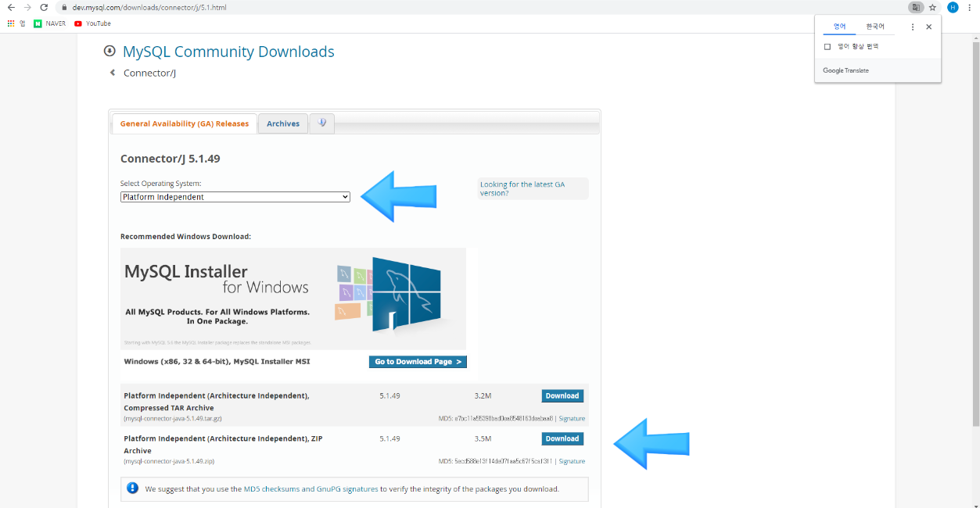The image size is (980, 508).
Task: Follow the 'Looking for the latest GA version?' link
Action: (x=522, y=188)
